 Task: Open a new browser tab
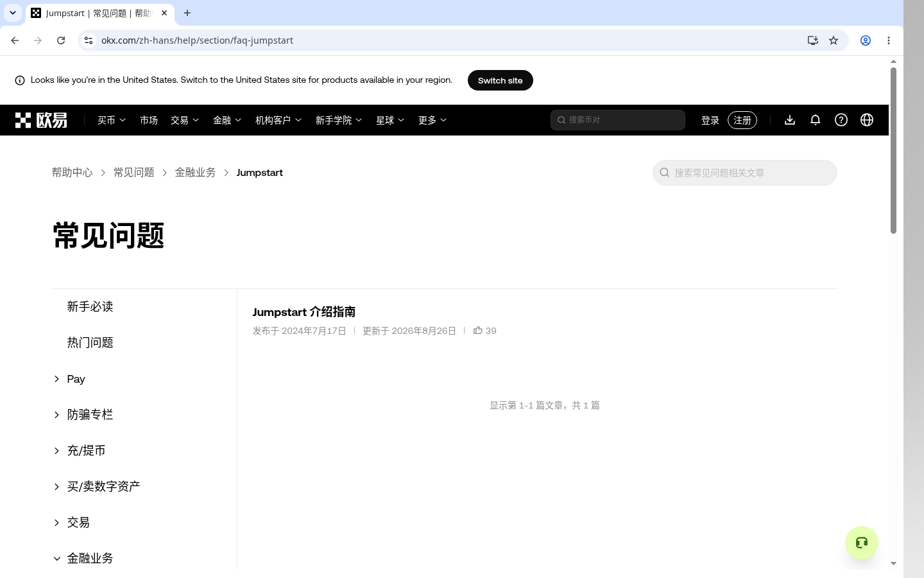click(187, 13)
